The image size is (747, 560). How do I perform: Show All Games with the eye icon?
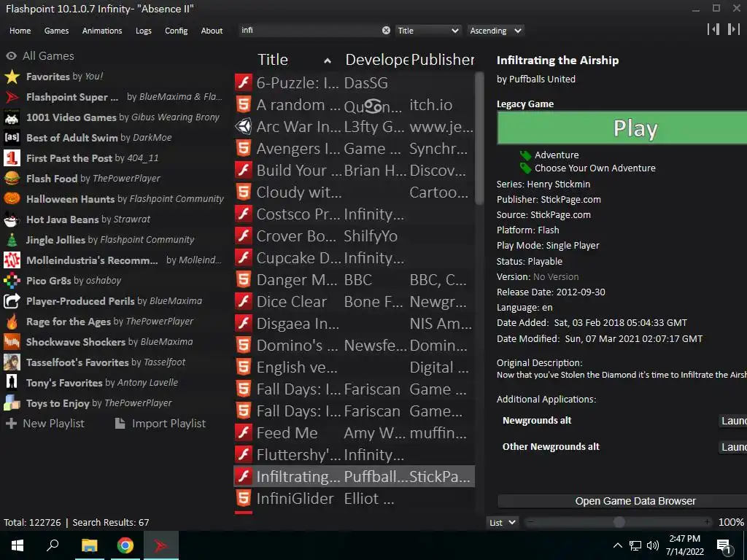pos(11,56)
